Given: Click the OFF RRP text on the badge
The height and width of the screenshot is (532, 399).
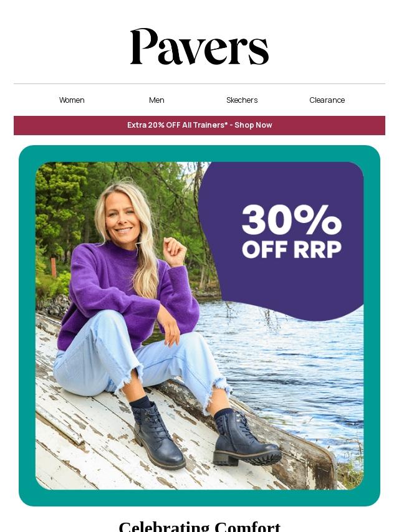Looking at the screenshot, I should (291, 249).
